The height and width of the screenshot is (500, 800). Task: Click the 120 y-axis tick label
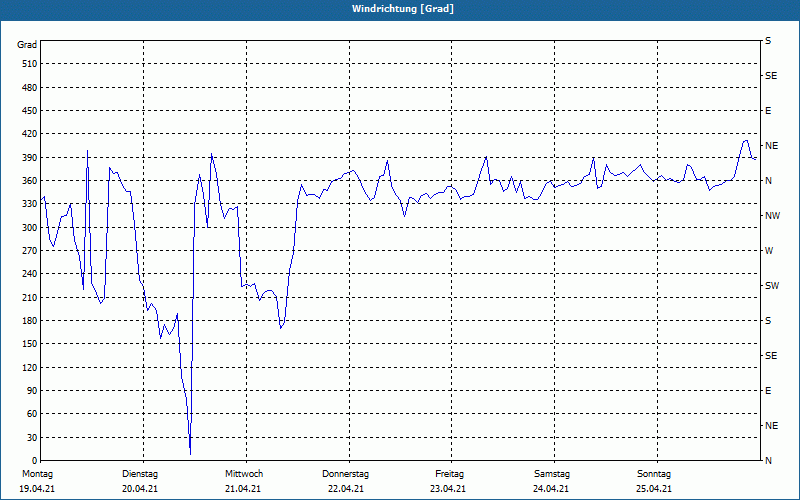pyautogui.click(x=30, y=367)
